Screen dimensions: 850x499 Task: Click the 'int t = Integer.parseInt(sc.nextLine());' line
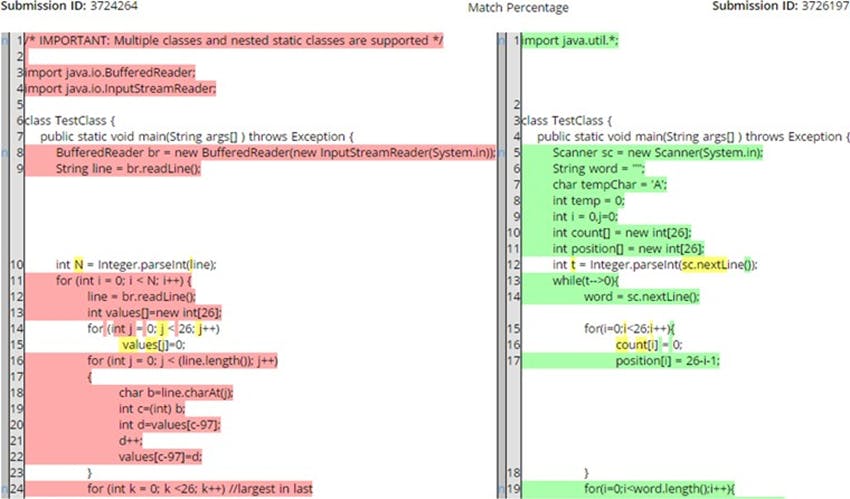(655, 264)
